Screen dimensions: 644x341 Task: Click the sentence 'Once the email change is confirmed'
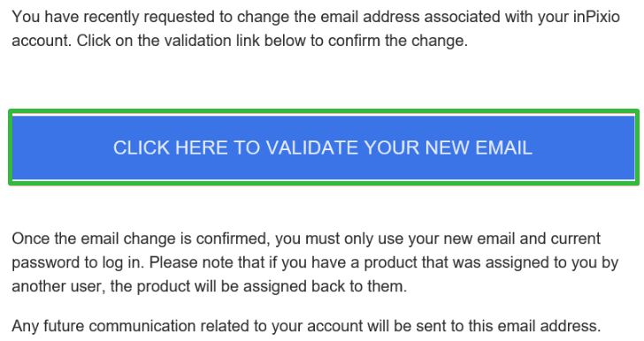[141, 239]
